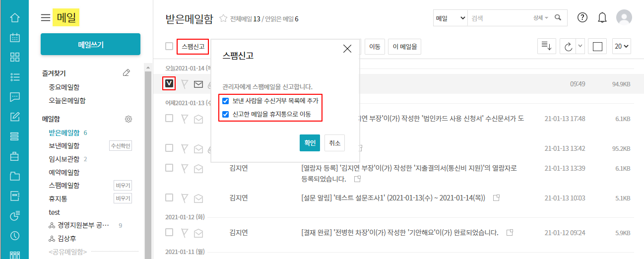Viewport: 644px width, 259px height.
Task: Open the 메일 search category dropdown
Action: pos(451,18)
